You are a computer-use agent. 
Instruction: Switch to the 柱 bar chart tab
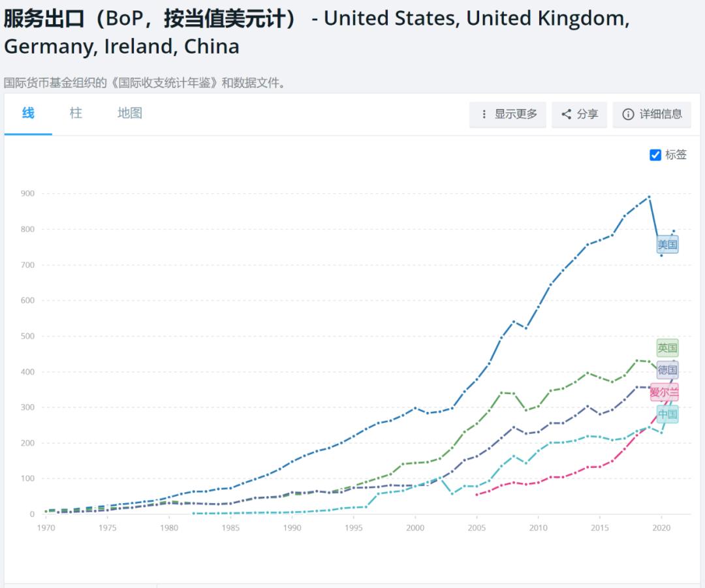76,113
